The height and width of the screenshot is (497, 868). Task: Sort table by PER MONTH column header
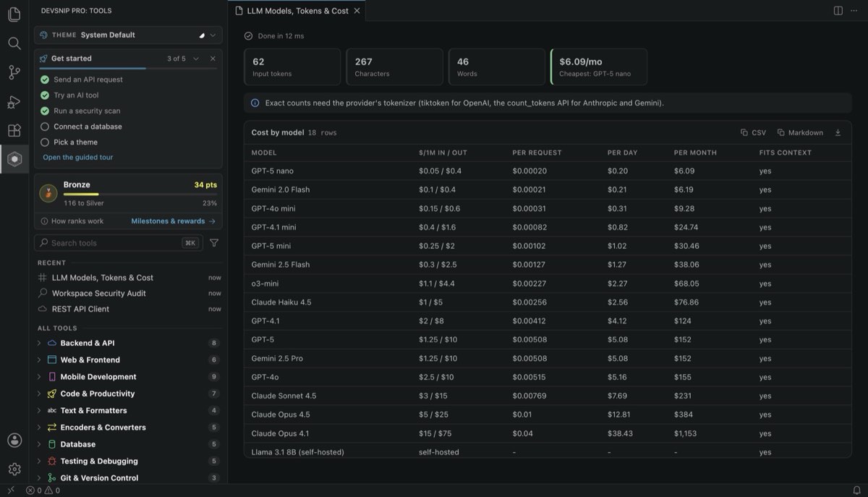pos(695,153)
